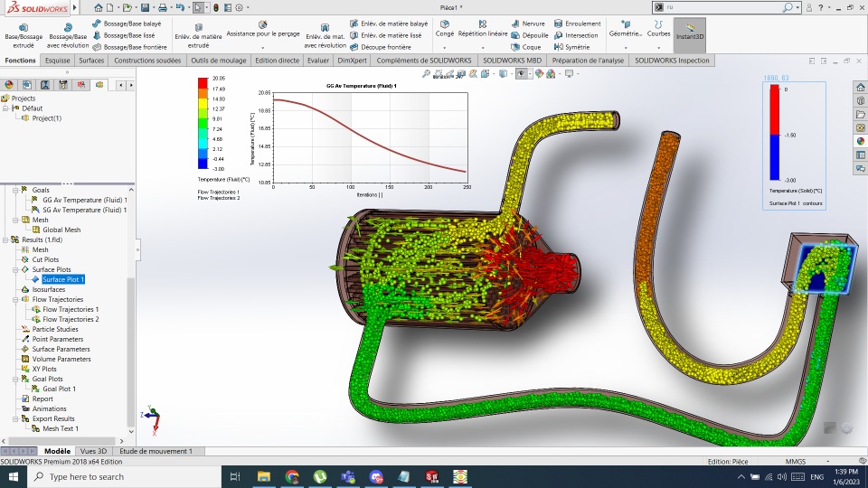
Task: Collapse the Goal Plots node
Action: tap(15, 379)
